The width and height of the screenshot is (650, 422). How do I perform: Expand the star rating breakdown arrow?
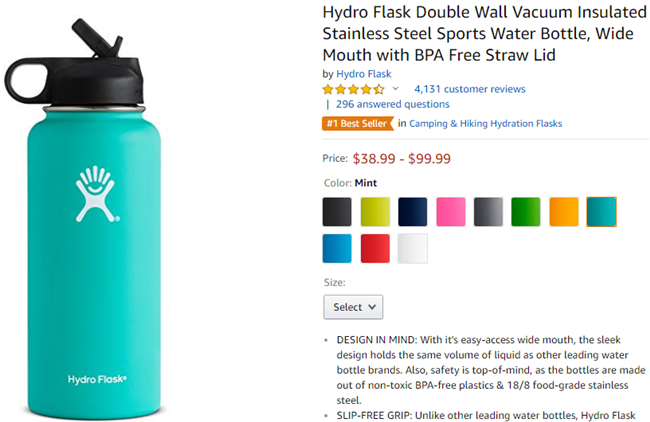(395, 89)
